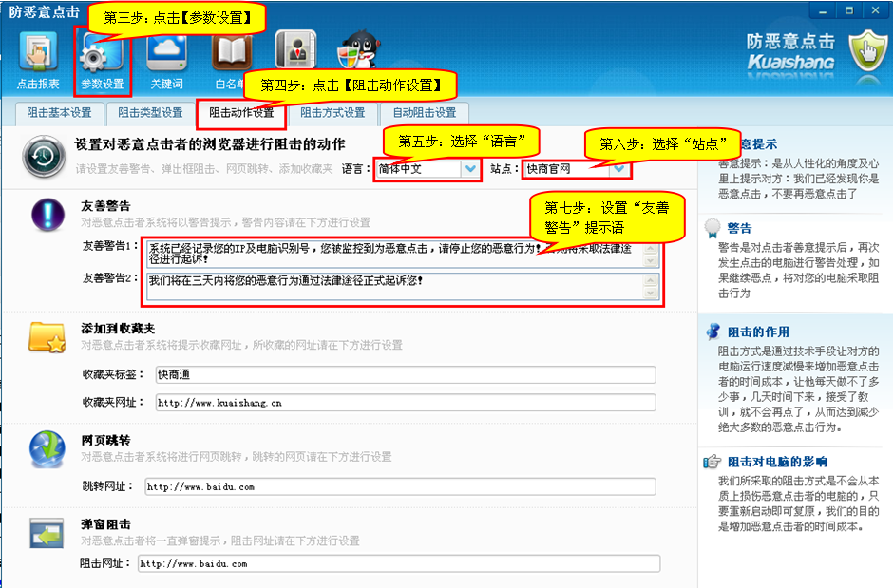Switch to the 阻击类型设置 tab
The height and width of the screenshot is (588, 893).
(150, 113)
